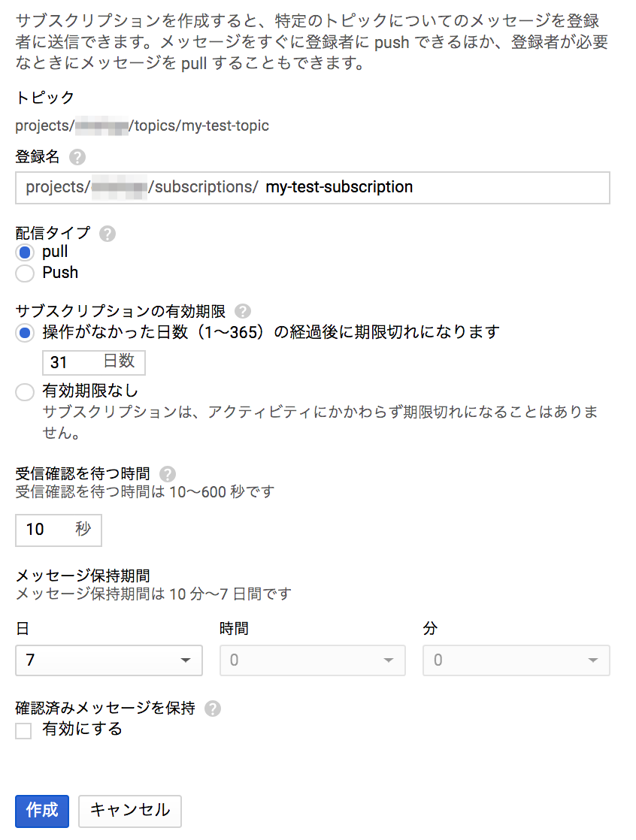Click the 作成 button
Viewport: 636px width, 840px height.
41,811
